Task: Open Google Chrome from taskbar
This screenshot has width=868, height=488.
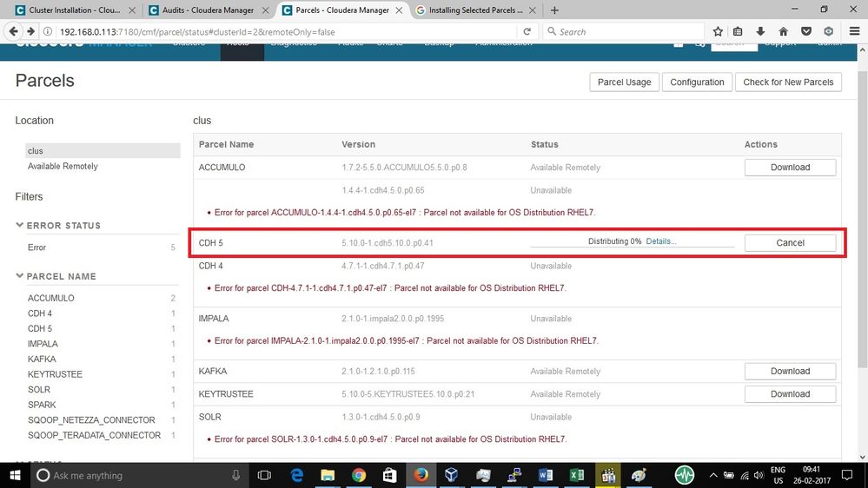Action: click(x=359, y=475)
